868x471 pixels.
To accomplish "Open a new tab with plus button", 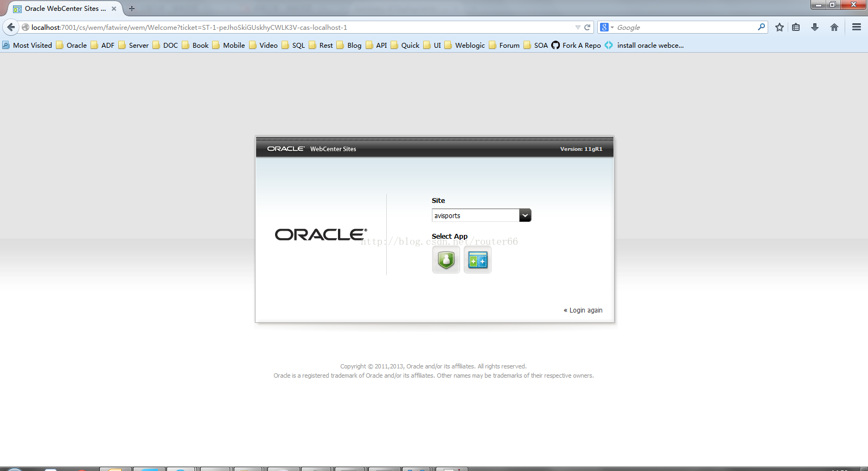I will point(132,9).
